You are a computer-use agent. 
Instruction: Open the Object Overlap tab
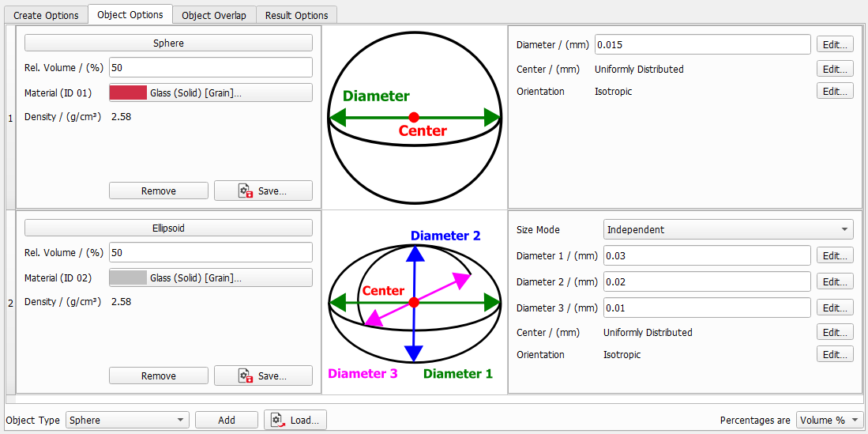(214, 15)
